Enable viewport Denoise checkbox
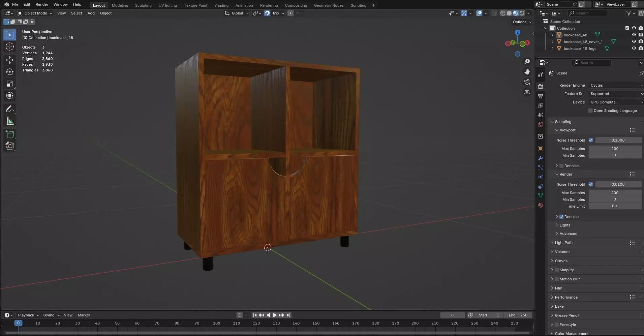The width and height of the screenshot is (644, 336). [561, 166]
